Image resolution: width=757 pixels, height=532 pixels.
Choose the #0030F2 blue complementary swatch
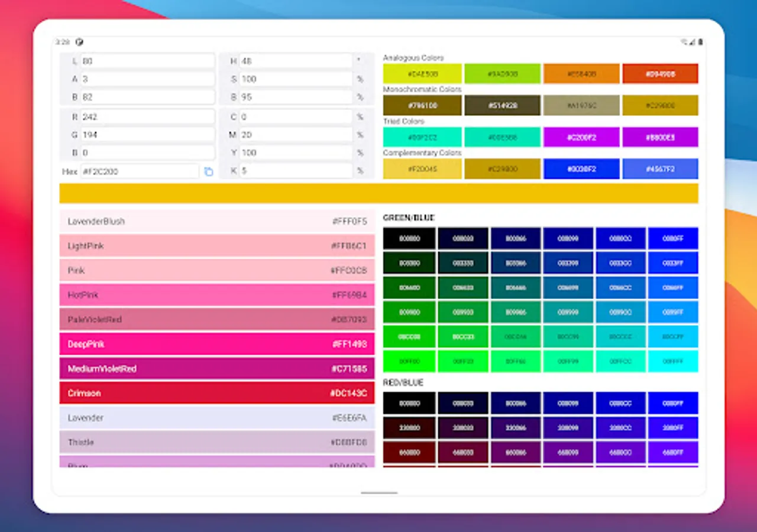[581, 168]
